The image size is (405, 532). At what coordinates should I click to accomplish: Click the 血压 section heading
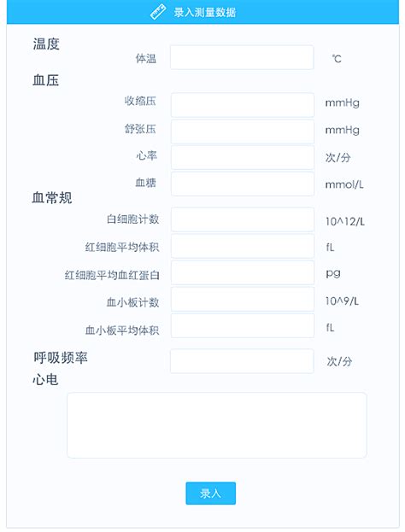(46, 80)
